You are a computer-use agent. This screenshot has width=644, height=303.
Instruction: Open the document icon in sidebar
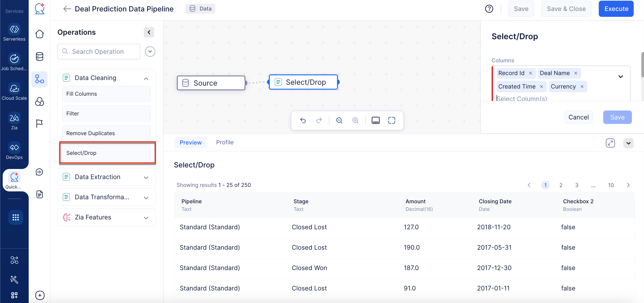coord(39,194)
